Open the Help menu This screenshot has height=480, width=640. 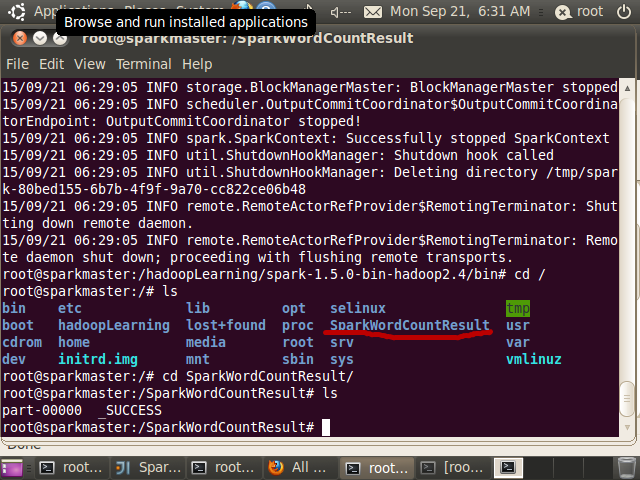tap(197, 64)
